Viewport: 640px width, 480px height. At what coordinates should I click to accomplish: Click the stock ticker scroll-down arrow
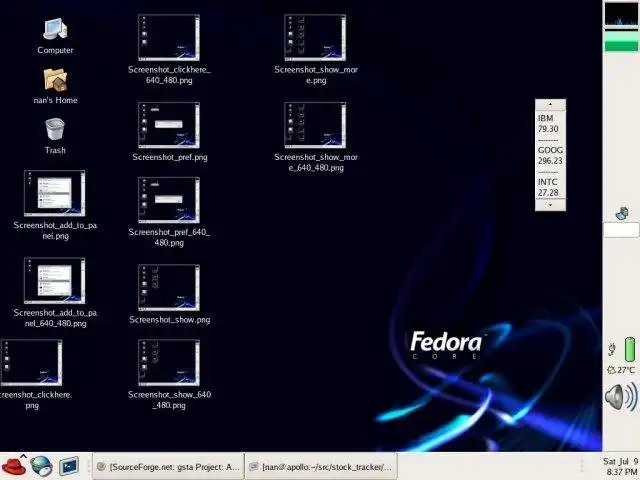click(550, 205)
